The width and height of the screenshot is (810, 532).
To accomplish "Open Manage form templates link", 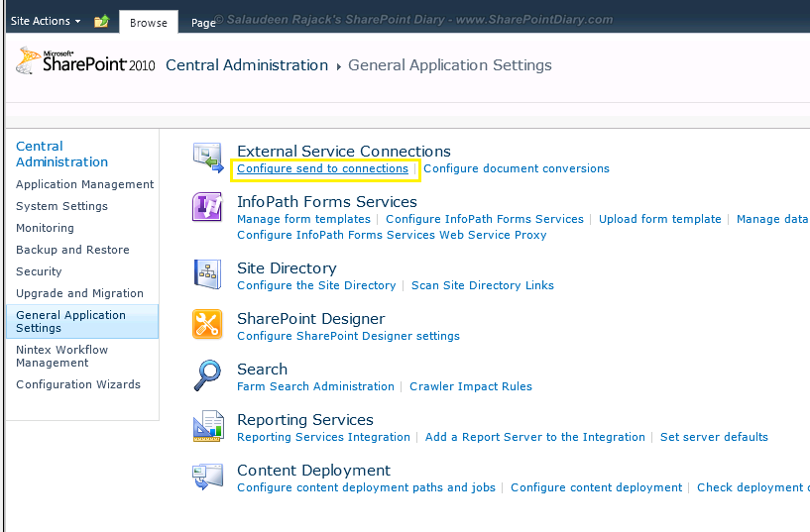I will 303,219.
